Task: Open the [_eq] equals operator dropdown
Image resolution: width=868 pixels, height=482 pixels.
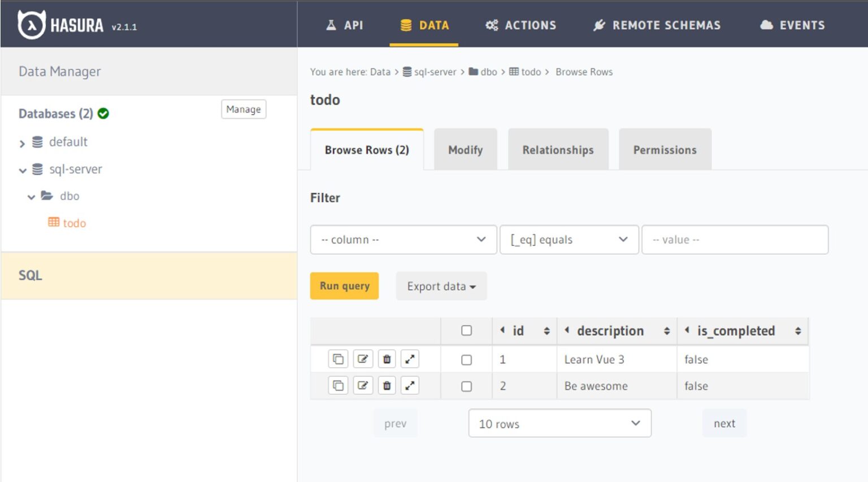Action: point(569,240)
